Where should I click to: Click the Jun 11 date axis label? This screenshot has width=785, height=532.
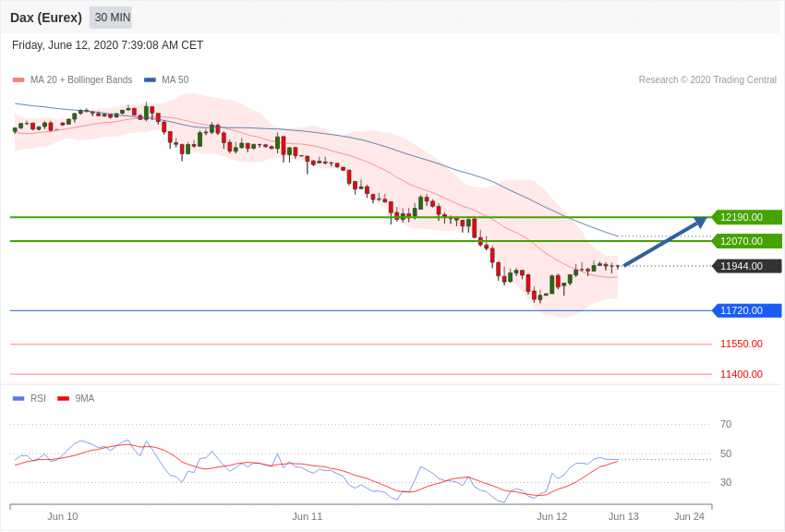coord(308,517)
